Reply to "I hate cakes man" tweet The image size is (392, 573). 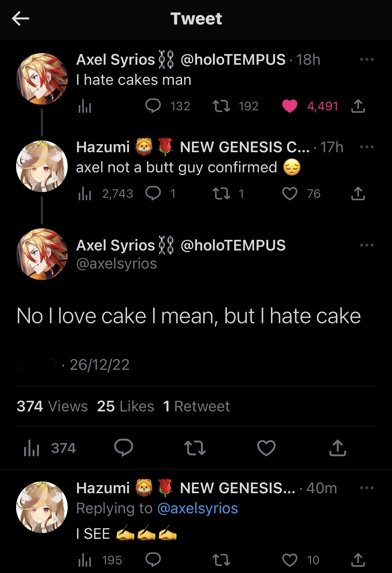tap(153, 106)
